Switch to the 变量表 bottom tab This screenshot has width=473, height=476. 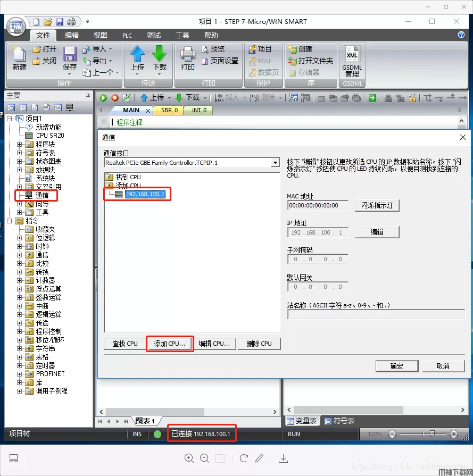click(302, 421)
